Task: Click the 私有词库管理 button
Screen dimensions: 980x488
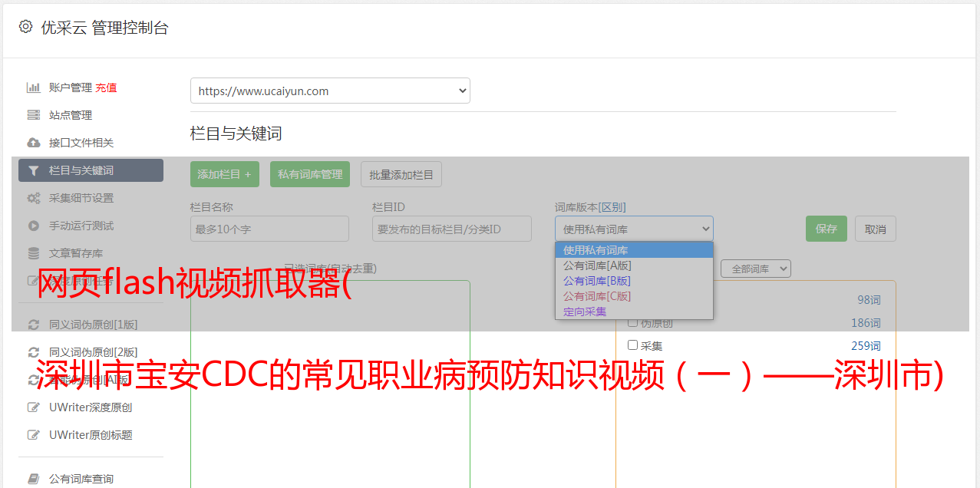Action: [x=310, y=174]
